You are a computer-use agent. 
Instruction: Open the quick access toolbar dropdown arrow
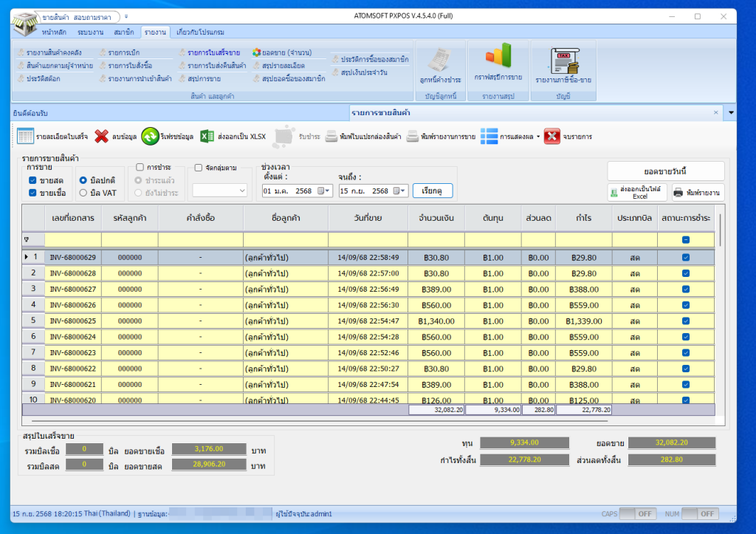pos(126,17)
